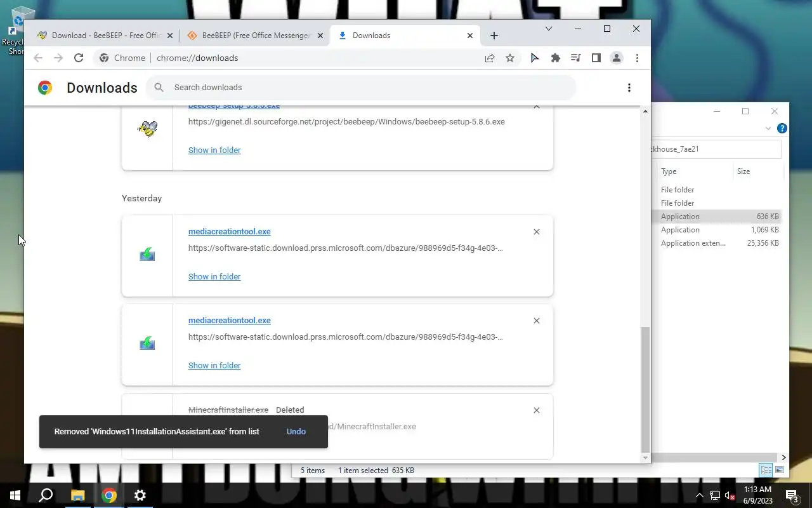Open the network status tray icon
This screenshot has height=508, width=812.
715,495
